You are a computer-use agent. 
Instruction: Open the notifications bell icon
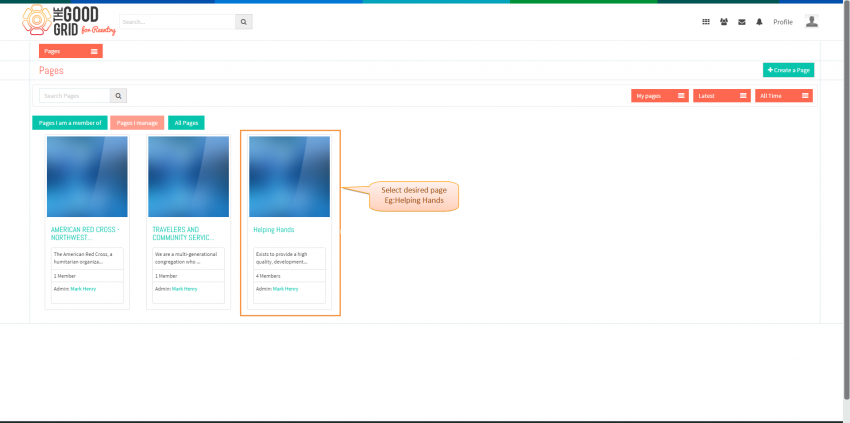[759, 22]
